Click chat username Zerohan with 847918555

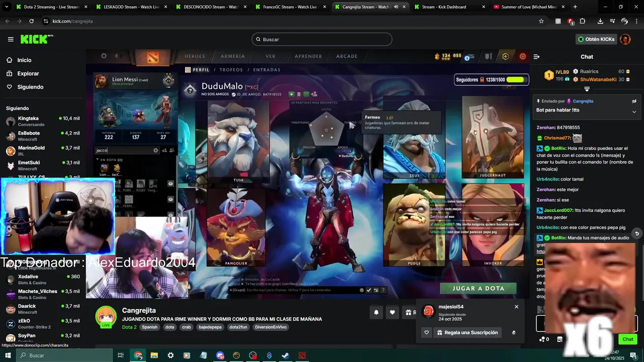[545, 128]
